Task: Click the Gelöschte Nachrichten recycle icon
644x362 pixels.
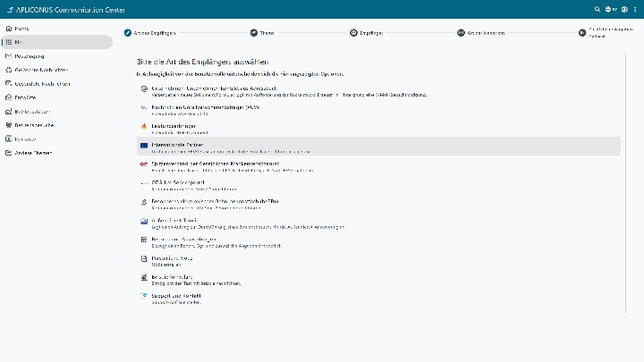Action: click(9, 70)
